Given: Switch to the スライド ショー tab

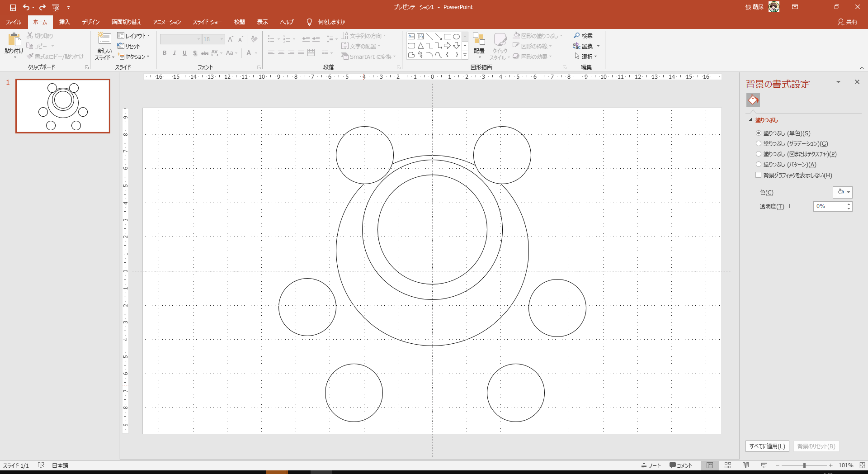Looking at the screenshot, I should tap(208, 22).
